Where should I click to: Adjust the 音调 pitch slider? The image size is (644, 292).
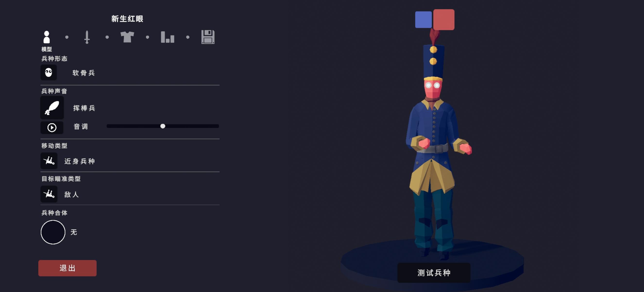163,126
